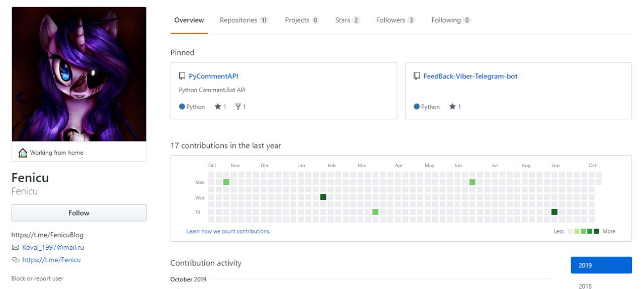Open the Projects tab

click(x=302, y=20)
